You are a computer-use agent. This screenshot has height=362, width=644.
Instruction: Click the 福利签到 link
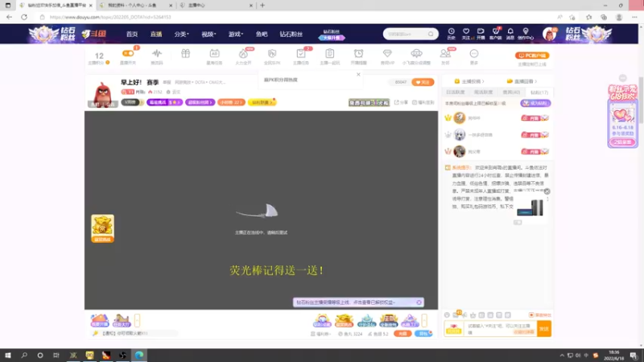423,102
